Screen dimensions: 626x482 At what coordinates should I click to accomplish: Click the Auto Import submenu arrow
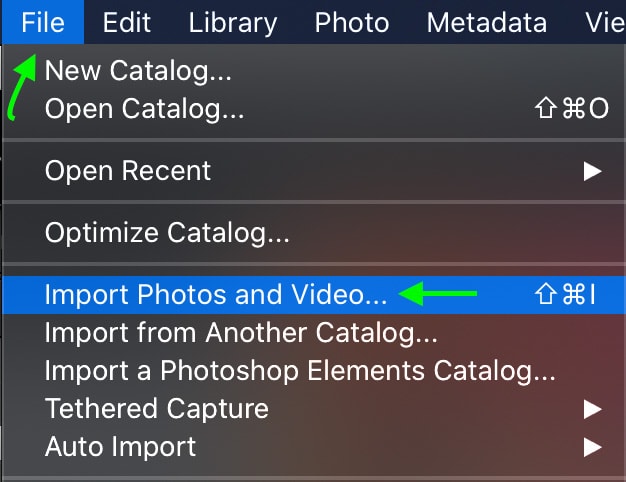592,447
